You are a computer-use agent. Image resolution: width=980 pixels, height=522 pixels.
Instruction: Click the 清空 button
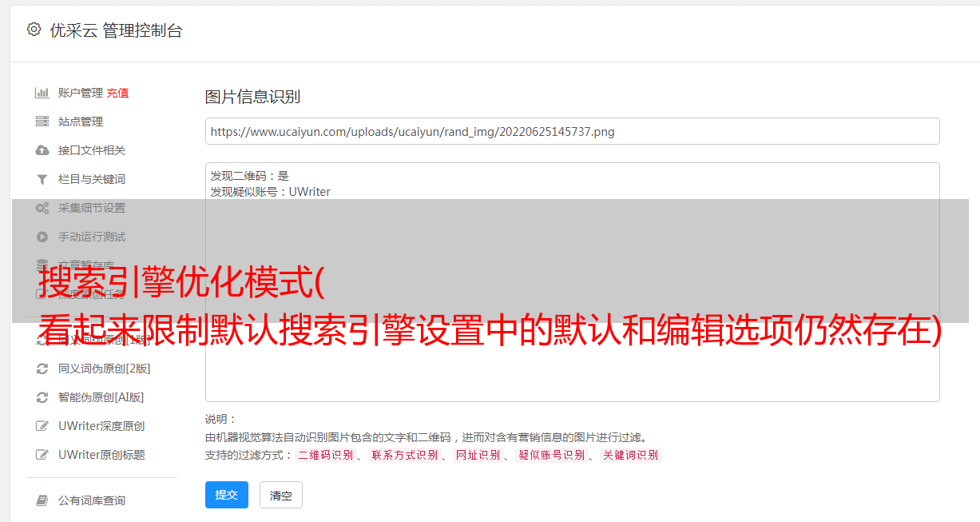[281, 495]
